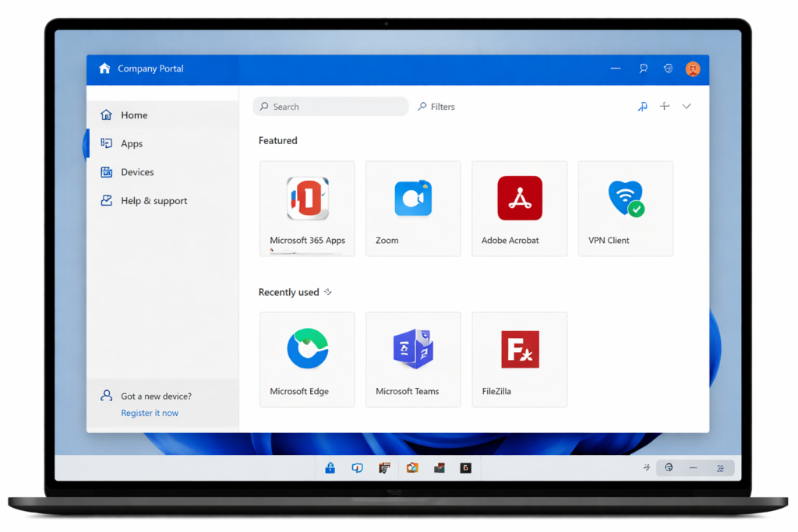Open Microsoft 365 Apps from Featured

coord(307,206)
